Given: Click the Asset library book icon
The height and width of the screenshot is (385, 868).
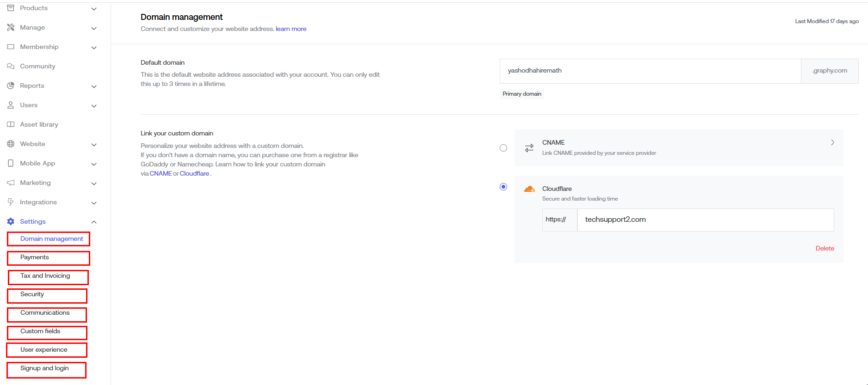Looking at the screenshot, I should point(11,124).
